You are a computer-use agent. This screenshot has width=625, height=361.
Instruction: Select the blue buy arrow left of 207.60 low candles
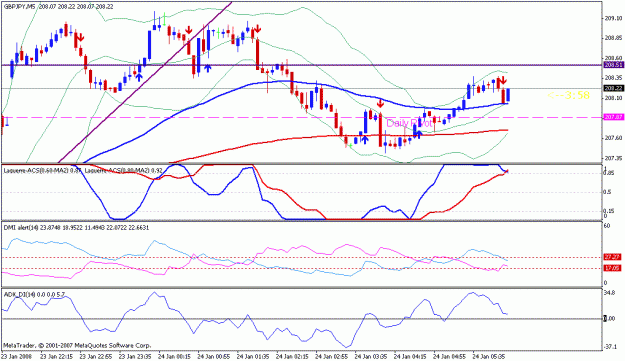[364, 139]
